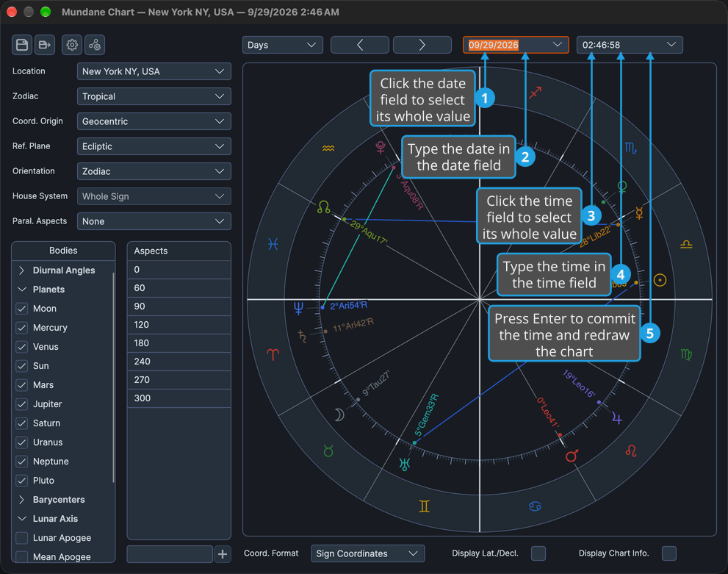The height and width of the screenshot is (574, 728).
Task: Open the House System dropdown
Action: [154, 196]
